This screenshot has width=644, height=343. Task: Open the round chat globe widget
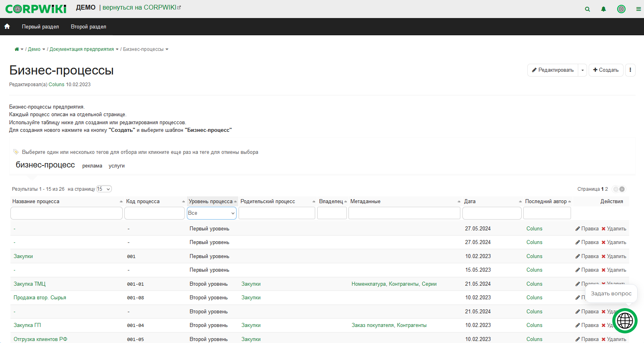625,321
